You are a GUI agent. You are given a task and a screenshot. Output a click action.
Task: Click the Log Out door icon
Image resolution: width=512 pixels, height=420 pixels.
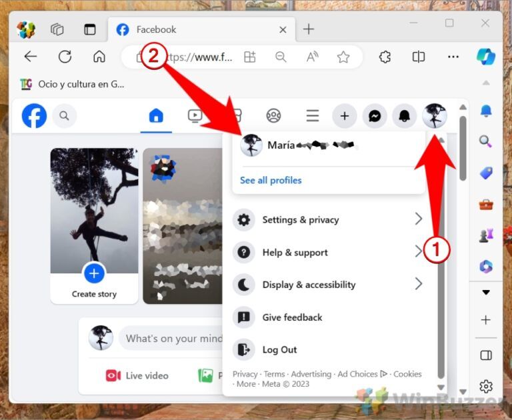click(244, 349)
